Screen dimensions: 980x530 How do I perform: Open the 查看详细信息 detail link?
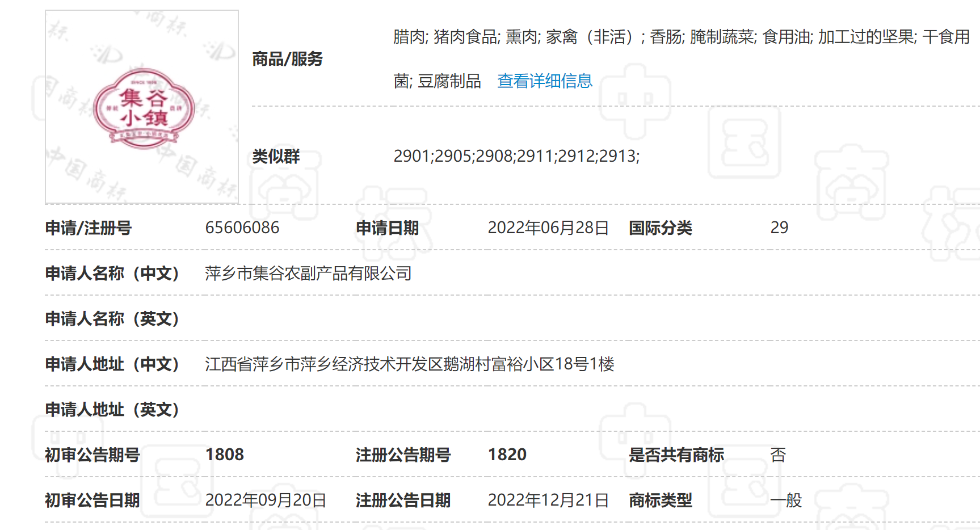544,81
